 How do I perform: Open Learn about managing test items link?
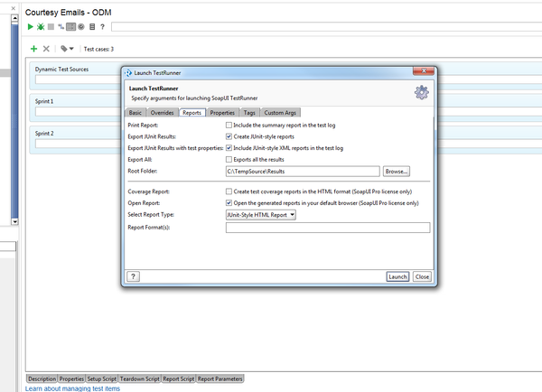click(72, 388)
